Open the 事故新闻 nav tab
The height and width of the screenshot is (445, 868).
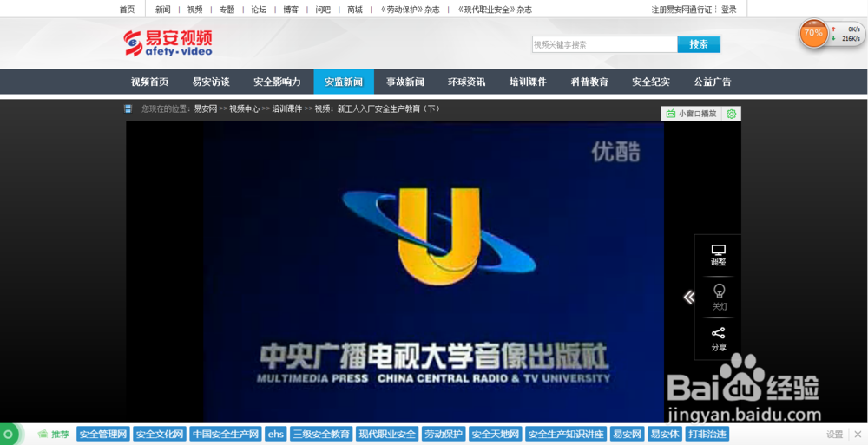tap(405, 82)
